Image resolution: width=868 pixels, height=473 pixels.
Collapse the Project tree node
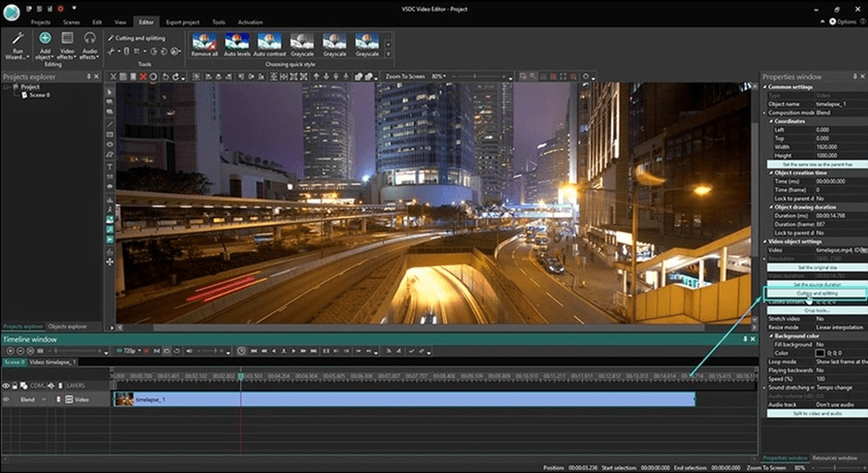[6, 87]
